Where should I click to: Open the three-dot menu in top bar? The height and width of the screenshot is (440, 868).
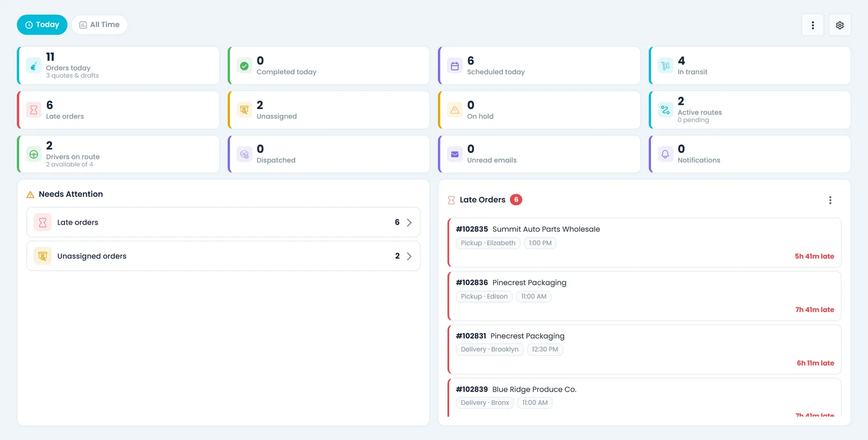tap(813, 25)
